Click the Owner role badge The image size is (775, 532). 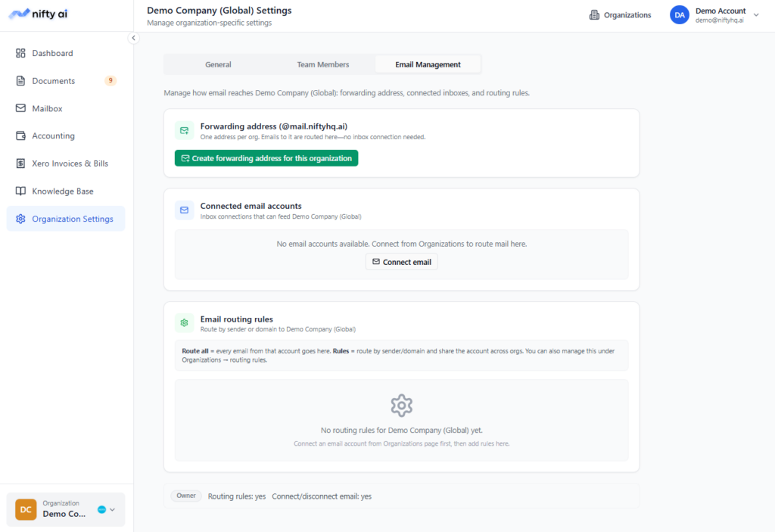(x=186, y=496)
